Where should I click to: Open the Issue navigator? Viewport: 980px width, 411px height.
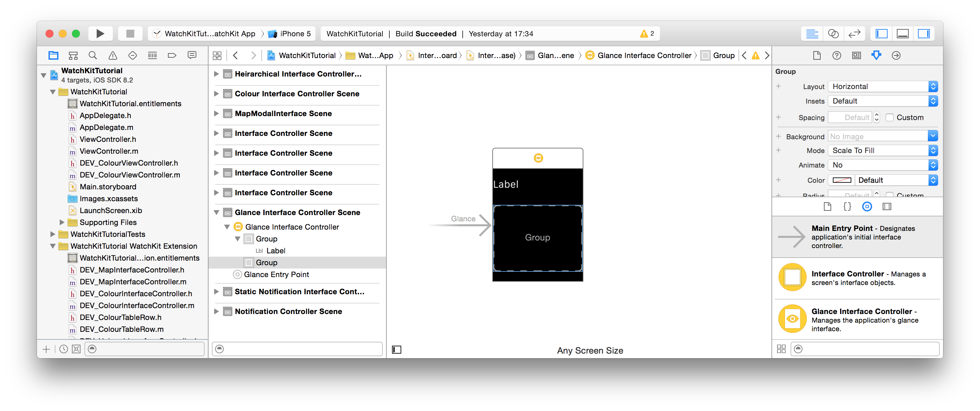113,55
